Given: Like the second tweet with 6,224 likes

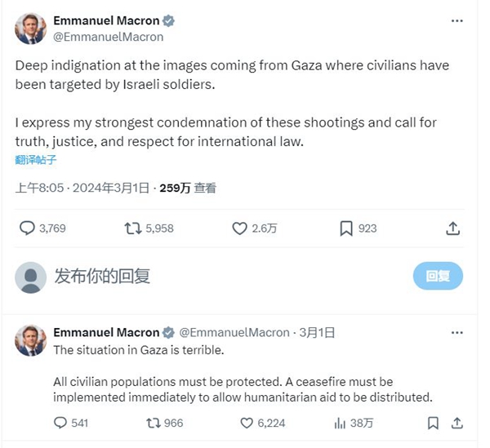Looking at the screenshot, I should click(x=247, y=423).
